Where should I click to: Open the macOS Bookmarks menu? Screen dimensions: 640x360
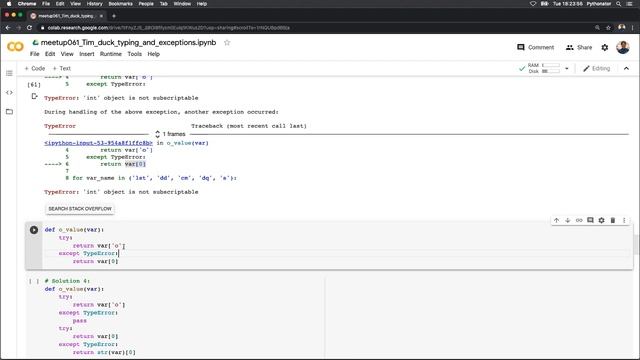click(120, 4)
